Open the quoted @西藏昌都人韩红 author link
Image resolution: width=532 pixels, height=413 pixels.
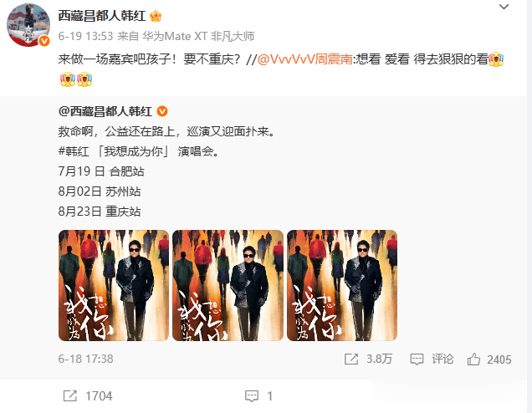[x=105, y=111]
